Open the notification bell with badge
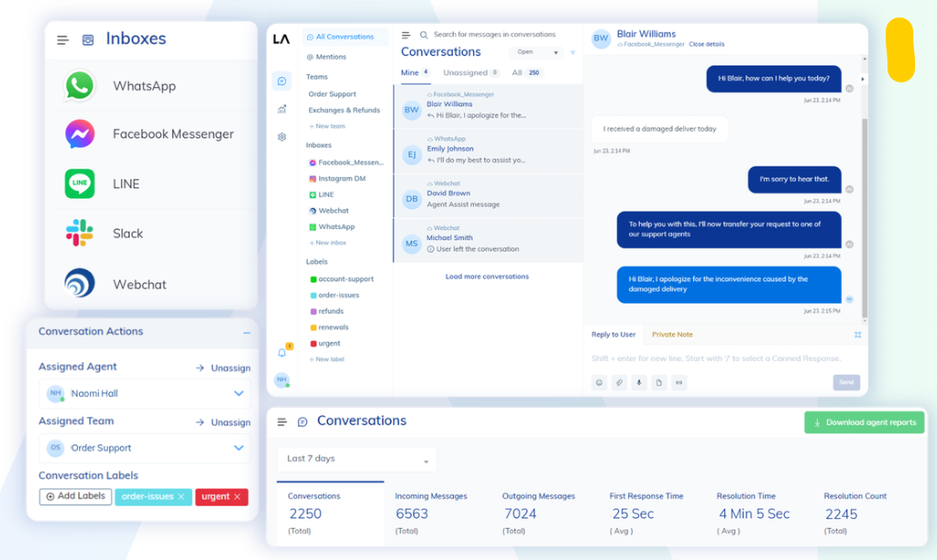The height and width of the screenshot is (560, 937). coord(281,352)
